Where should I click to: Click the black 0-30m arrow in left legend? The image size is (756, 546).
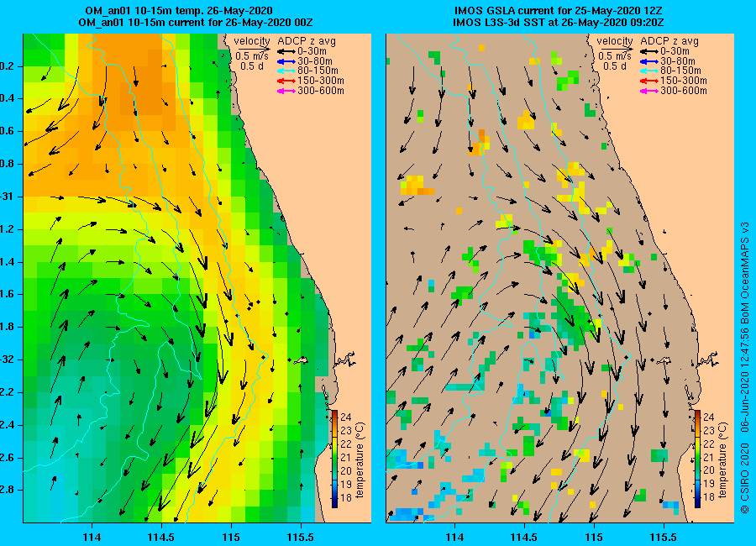coord(286,51)
